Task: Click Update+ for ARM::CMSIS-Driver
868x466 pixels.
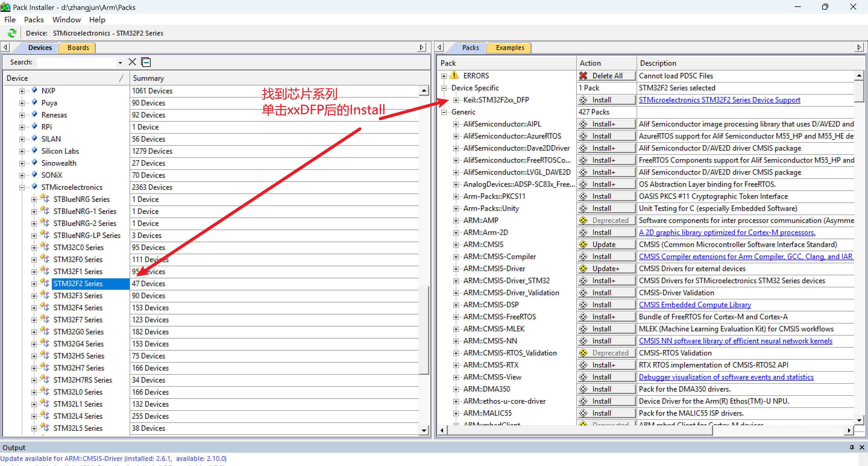Action: [x=606, y=268]
